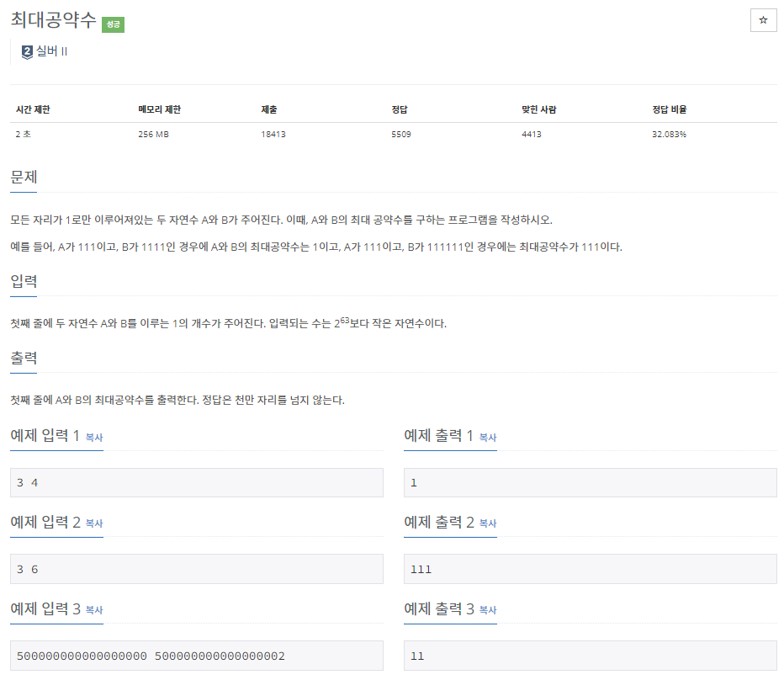
Task: Copy example input 2 via 복사 link
Action: 94,523
